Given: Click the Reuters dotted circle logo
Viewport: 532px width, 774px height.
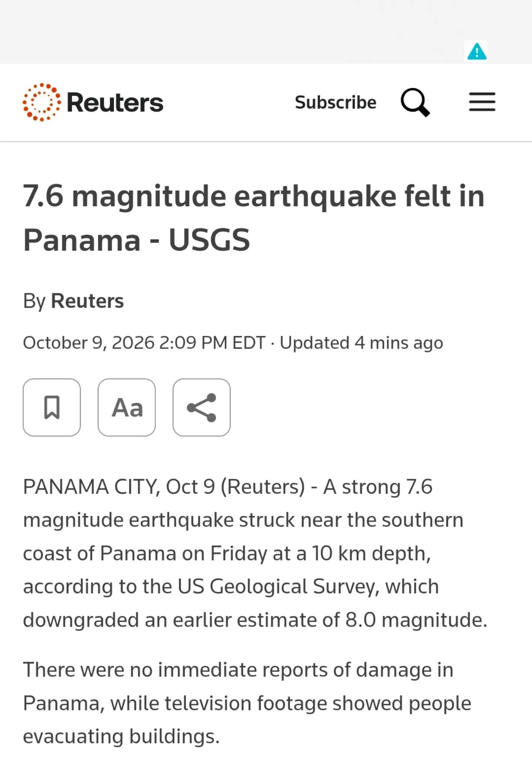Looking at the screenshot, I should tap(41, 102).
